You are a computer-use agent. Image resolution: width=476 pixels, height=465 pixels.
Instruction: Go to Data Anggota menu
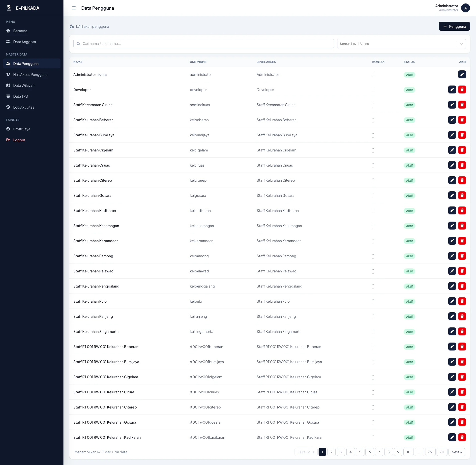pyautogui.click(x=32, y=42)
